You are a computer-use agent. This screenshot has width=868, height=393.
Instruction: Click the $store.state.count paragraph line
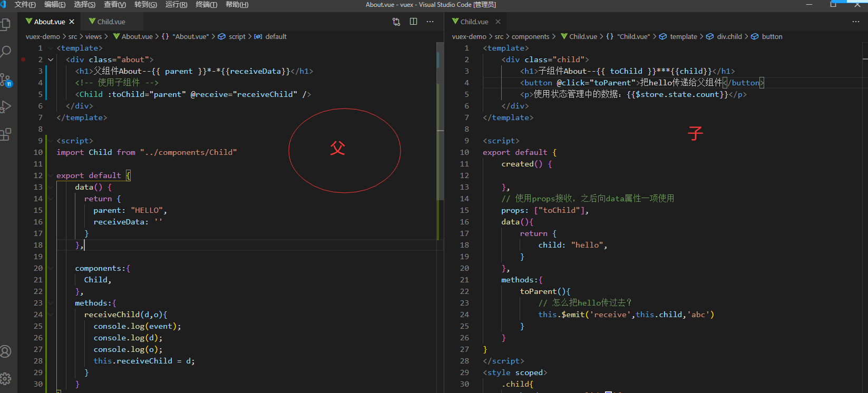click(x=633, y=94)
